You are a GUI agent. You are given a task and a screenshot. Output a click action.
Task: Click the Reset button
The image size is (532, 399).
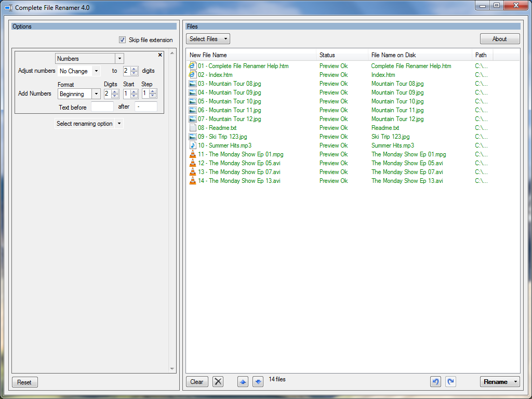tap(24, 382)
